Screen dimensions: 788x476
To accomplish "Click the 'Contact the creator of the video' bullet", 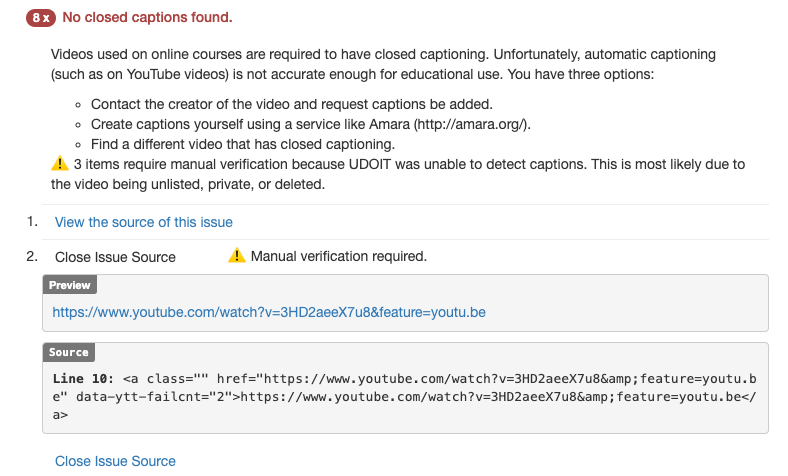I will (291, 104).
